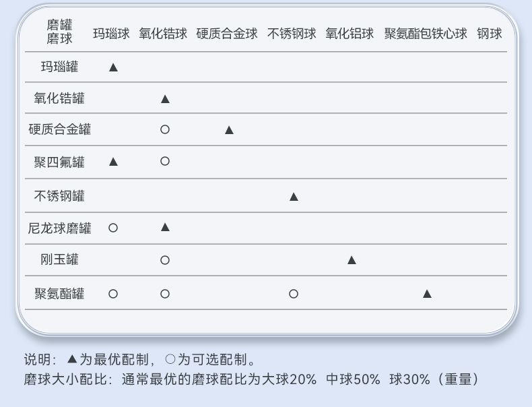Click the triangle in the 刚玉罐 row
532x407 pixels.
352,260
